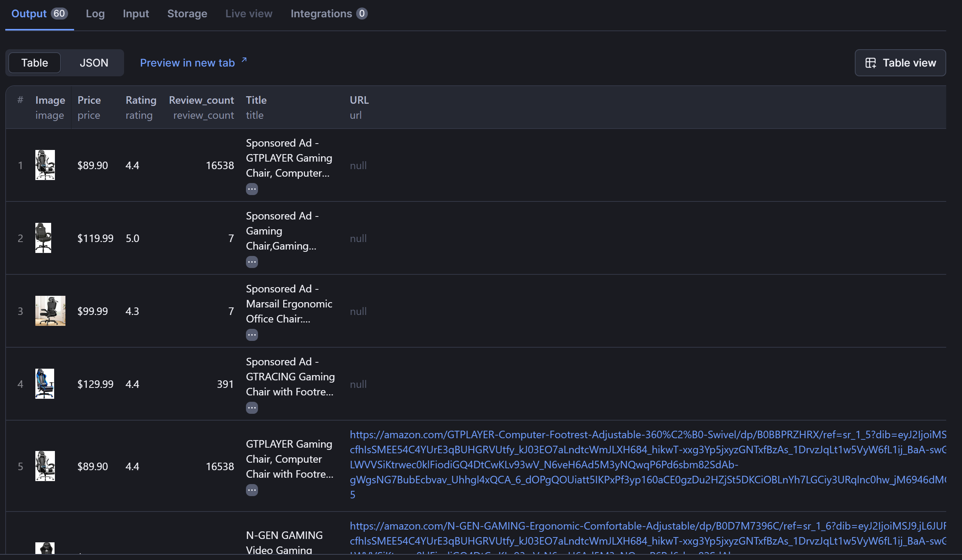Click the 0 badge on Integrations
The image size is (962, 560).
click(362, 14)
